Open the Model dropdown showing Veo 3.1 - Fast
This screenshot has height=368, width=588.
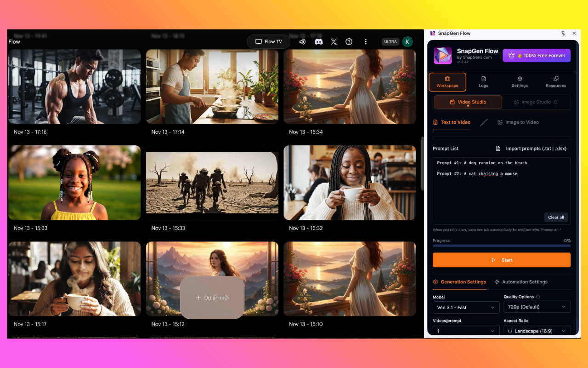tap(466, 307)
